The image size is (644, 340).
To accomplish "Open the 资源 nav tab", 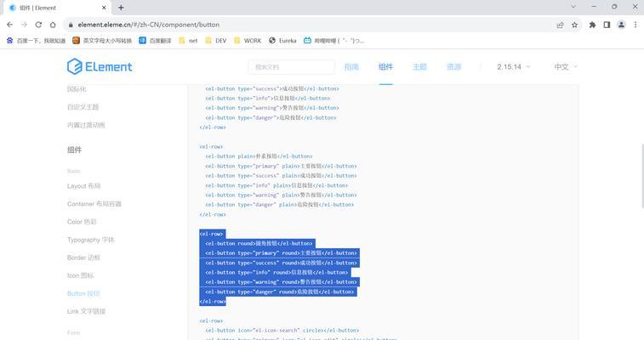I will pos(453,67).
